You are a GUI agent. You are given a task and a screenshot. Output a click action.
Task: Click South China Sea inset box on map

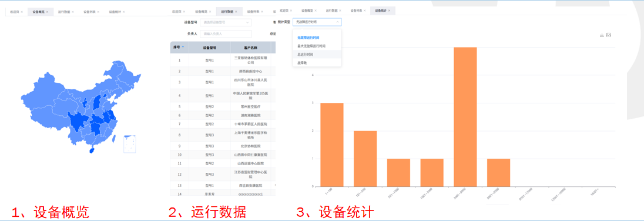pos(129,144)
